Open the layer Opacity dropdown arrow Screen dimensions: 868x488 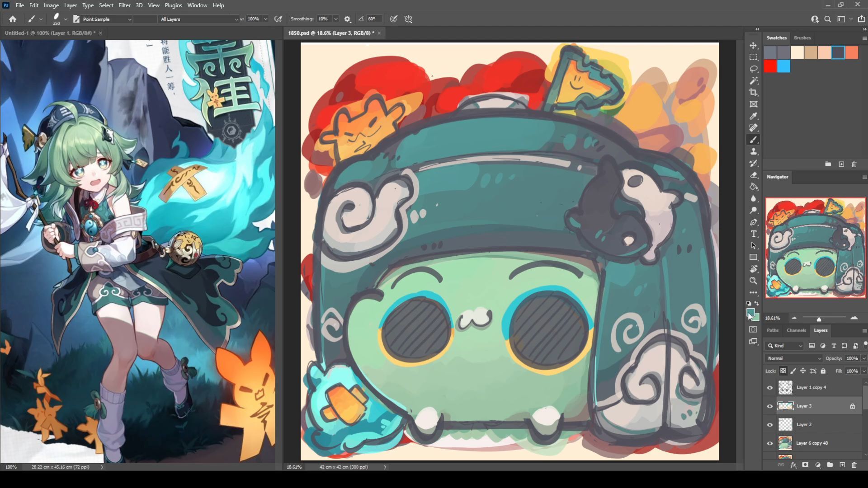pos(864,358)
